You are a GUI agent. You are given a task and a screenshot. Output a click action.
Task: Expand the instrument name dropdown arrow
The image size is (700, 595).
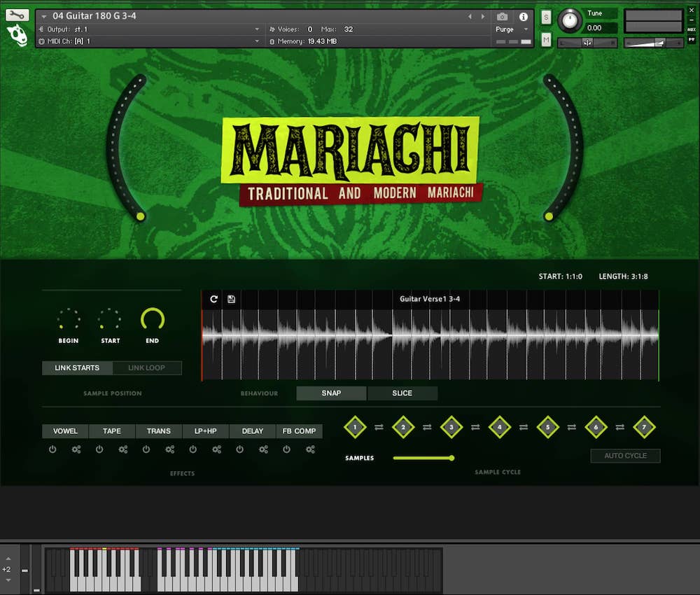pyautogui.click(x=44, y=16)
